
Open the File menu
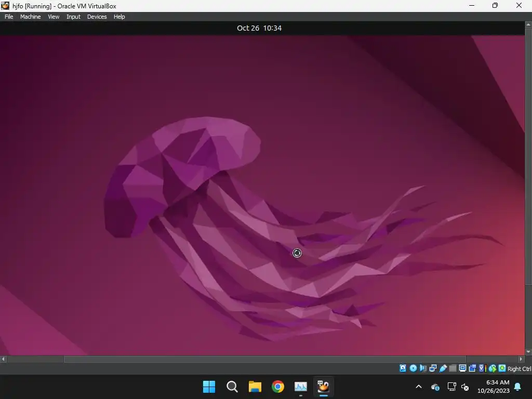point(9,17)
